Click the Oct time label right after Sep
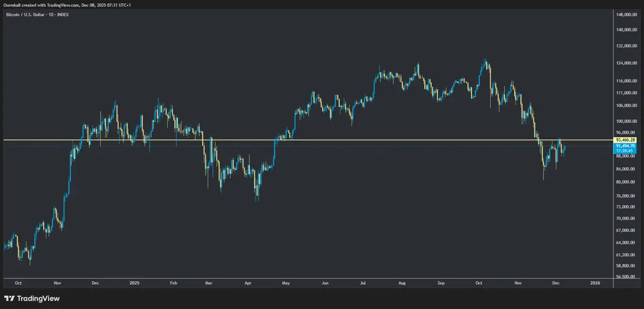 click(479, 282)
